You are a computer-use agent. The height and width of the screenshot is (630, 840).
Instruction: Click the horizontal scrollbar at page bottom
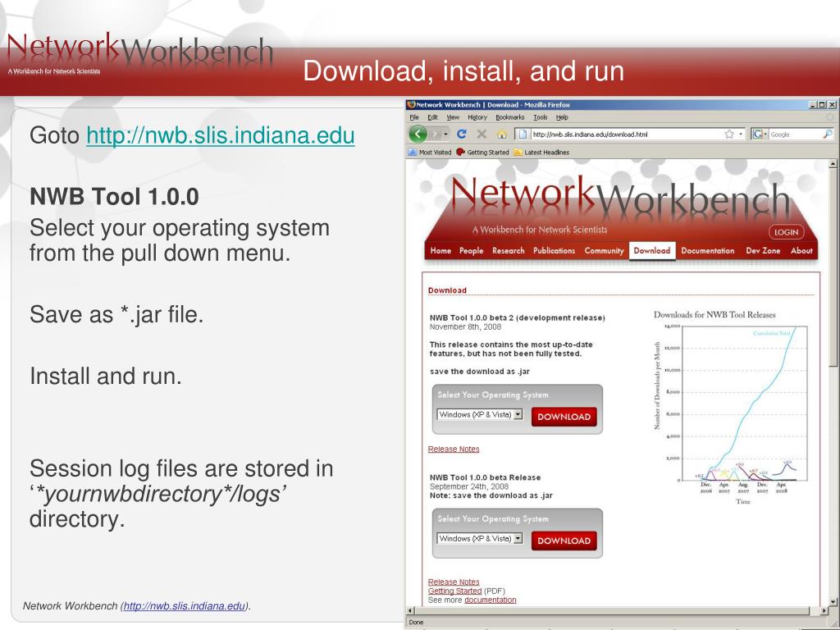(618, 610)
